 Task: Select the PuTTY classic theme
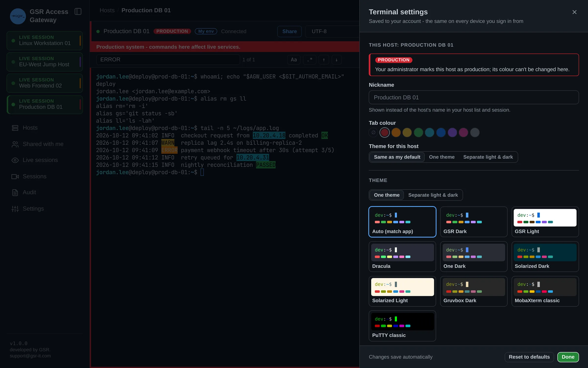[x=402, y=326]
